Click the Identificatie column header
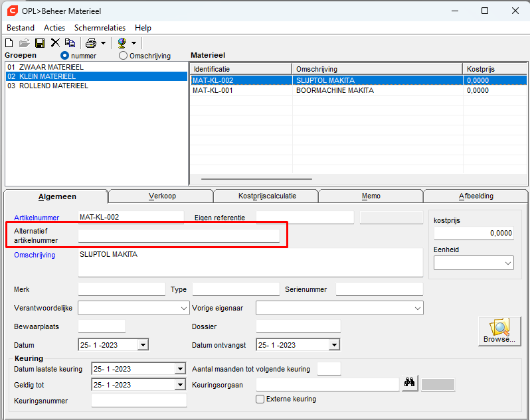This screenshot has width=530, height=420. point(241,69)
